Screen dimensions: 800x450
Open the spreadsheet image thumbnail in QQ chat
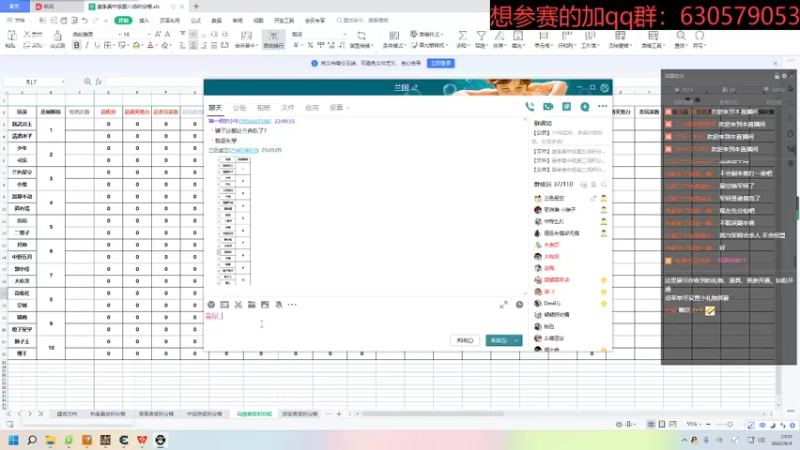point(234,220)
